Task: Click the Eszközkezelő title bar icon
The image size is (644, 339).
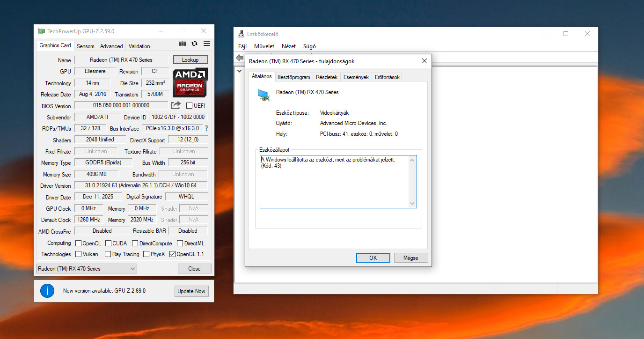Action: [x=241, y=34]
